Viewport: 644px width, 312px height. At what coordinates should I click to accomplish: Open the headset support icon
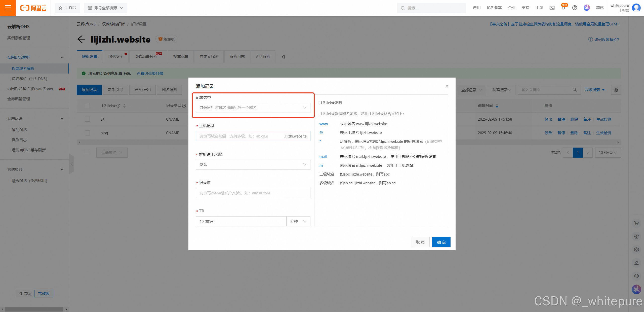pyautogui.click(x=636, y=276)
